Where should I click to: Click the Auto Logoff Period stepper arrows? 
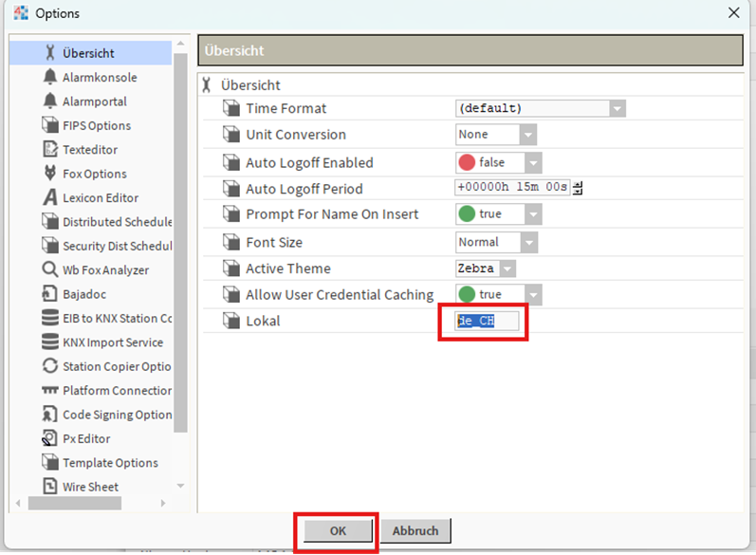(578, 188)
